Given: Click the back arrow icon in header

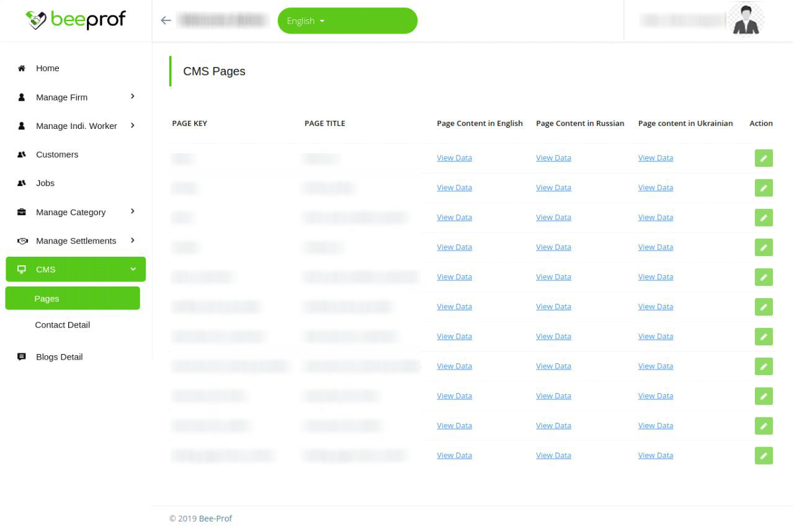Looking at the screenshot, I should point(166,20).
